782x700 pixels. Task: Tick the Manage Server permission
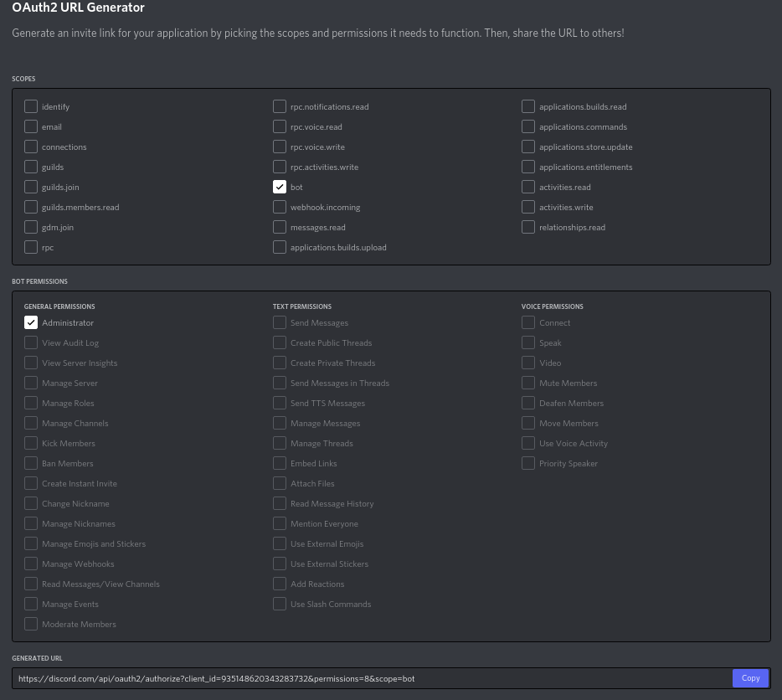(31, 383)
